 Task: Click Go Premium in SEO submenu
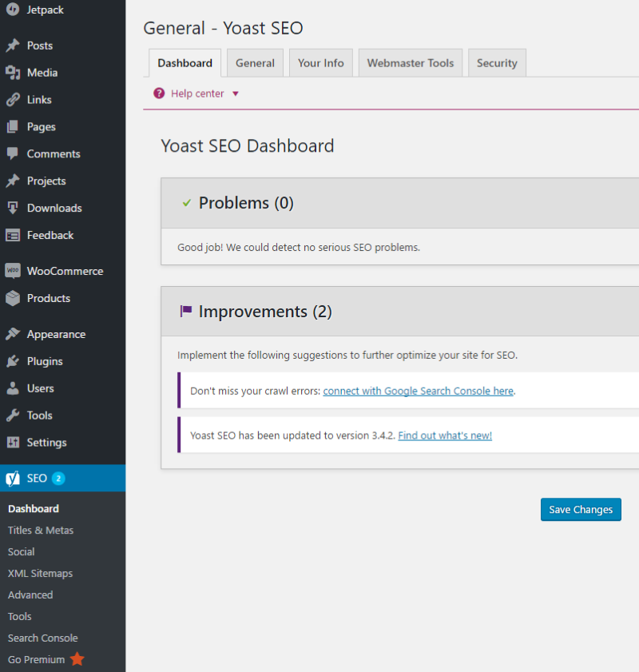(37, 659)
